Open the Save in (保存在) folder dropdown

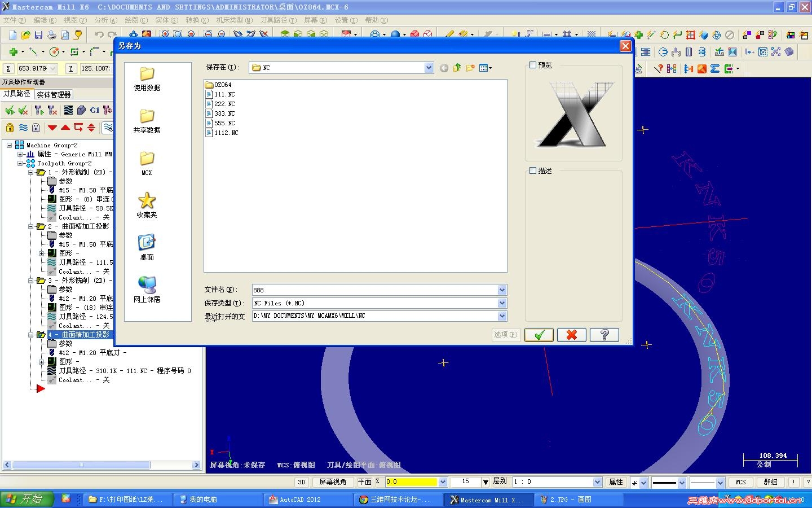click(x=429, y=68)
